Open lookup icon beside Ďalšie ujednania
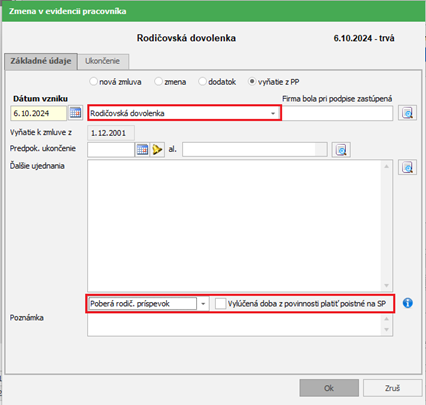426x405 pixels. click(407, 167)
